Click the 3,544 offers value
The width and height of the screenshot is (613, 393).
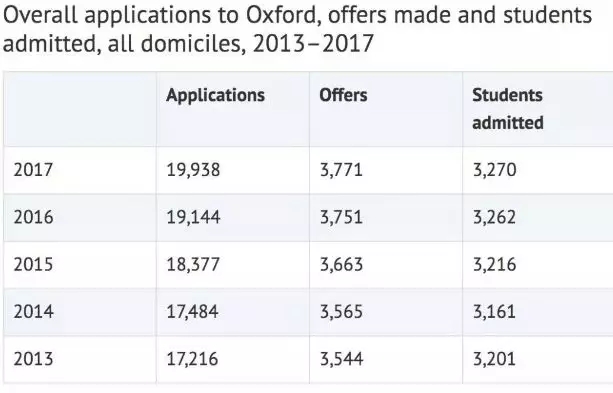coord(341,359)
